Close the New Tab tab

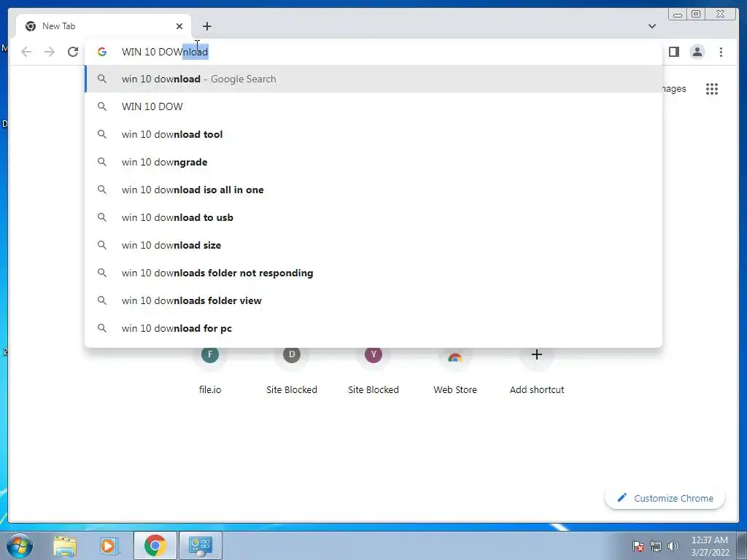(179, 26)
